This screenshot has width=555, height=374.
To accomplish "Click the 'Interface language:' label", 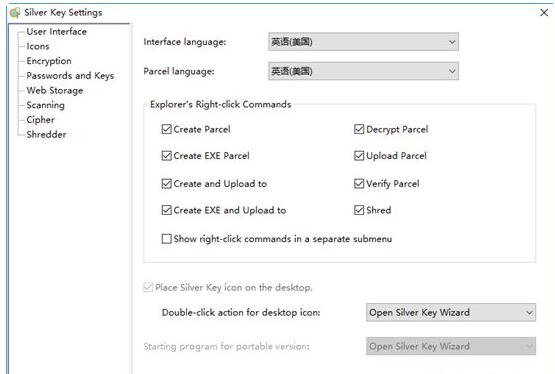I will tap(185, 42).
